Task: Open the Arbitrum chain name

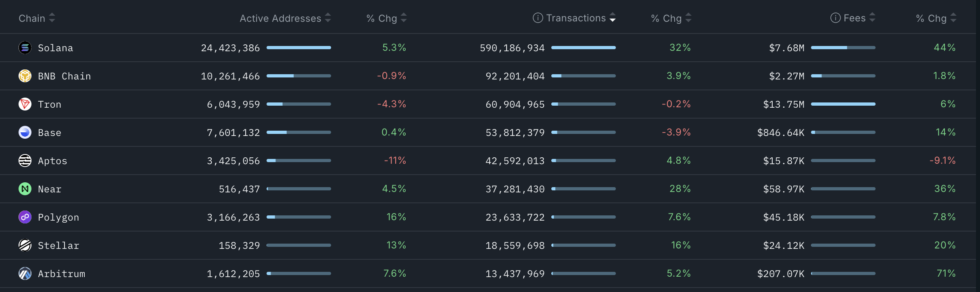Action: point(62,274)
